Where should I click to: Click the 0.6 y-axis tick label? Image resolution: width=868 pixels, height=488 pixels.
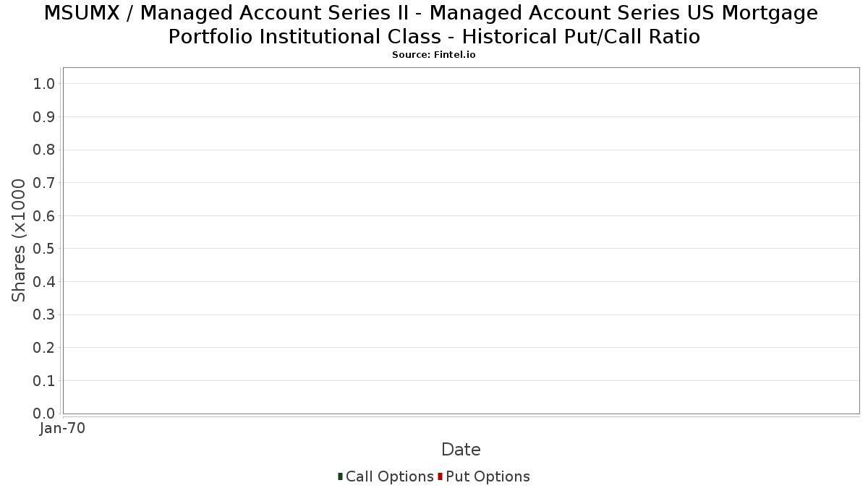pos(44,216)
